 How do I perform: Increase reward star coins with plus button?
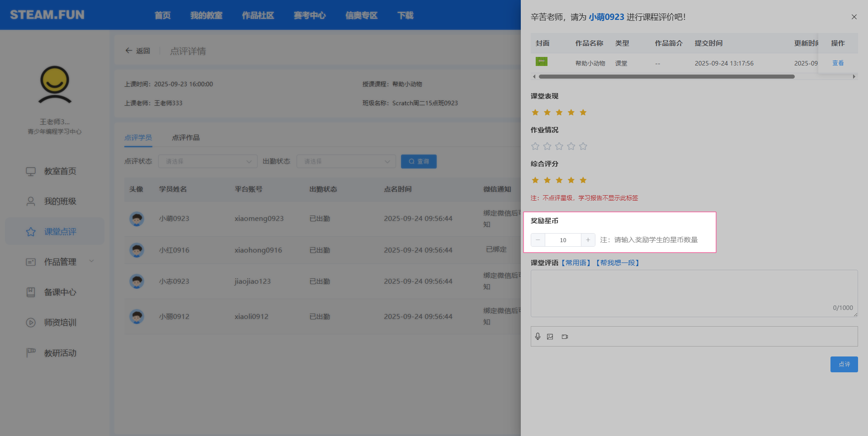point(588,240)
